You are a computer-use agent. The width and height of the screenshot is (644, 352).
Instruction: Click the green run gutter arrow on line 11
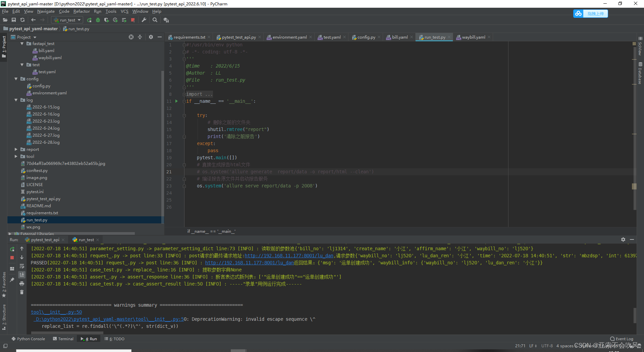[176, 101]
